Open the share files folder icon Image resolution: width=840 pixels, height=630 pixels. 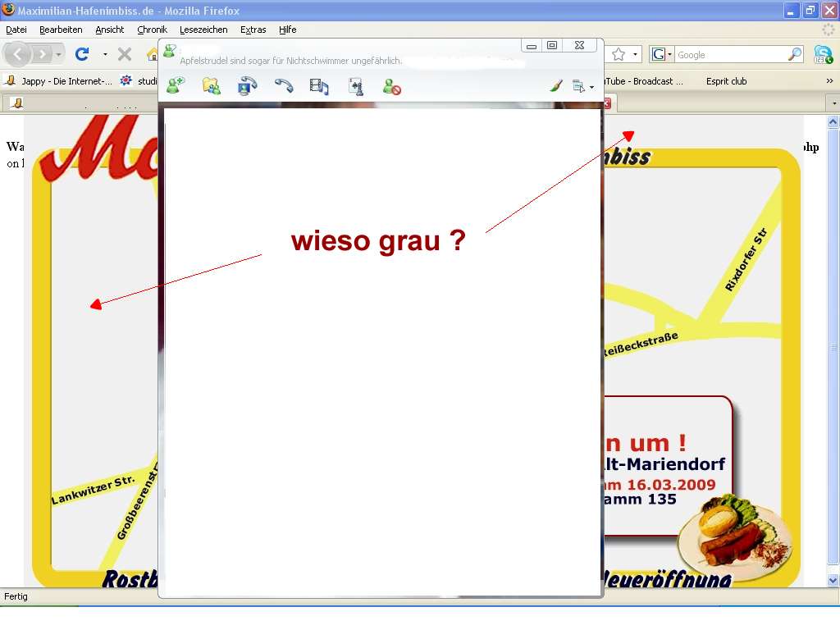tap(211, 85)
